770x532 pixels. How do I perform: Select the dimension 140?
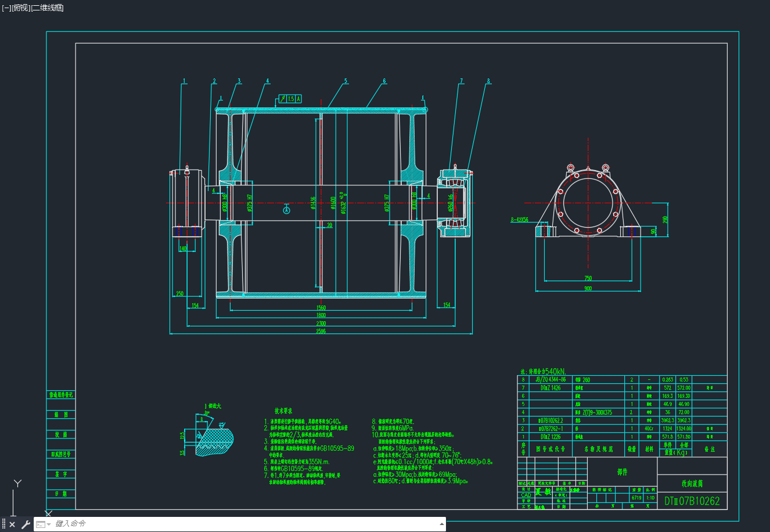click(183, 249)
